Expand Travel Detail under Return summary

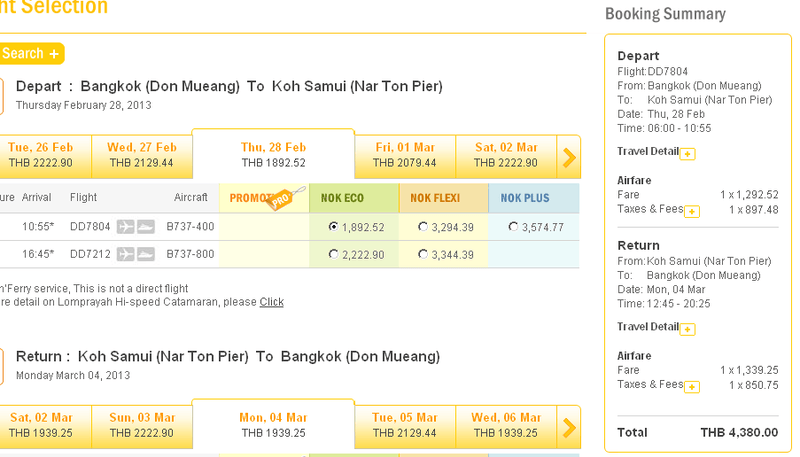(688, 328)
